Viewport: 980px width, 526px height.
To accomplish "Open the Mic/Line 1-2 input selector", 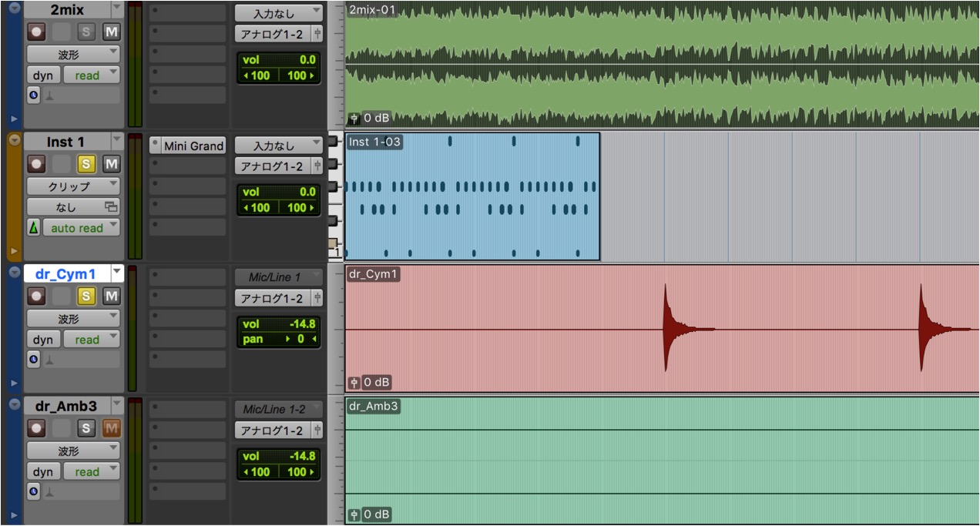I will pos(278,410).
